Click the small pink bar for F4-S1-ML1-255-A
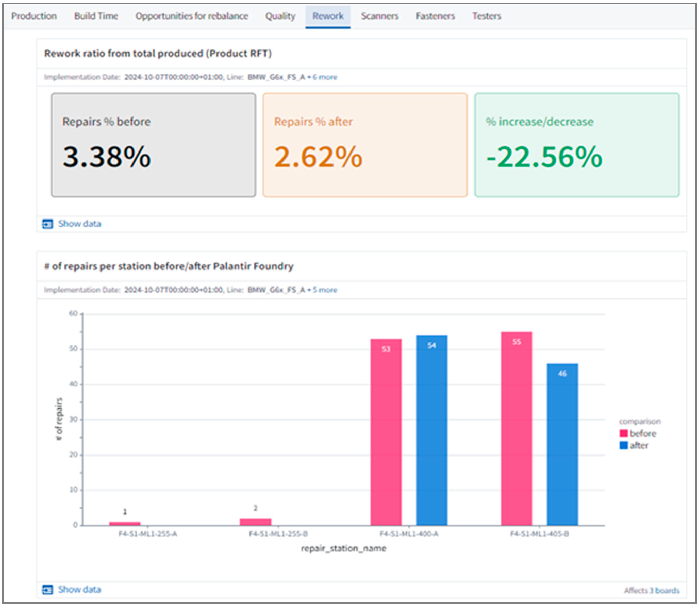 click(x=125, y=524)
